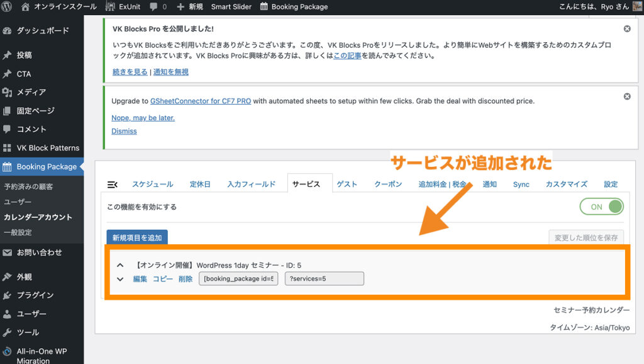The image size is (644, 364).
Task: Click the hamburger menu icon beside スケジュール
Action: coord(113,185)
